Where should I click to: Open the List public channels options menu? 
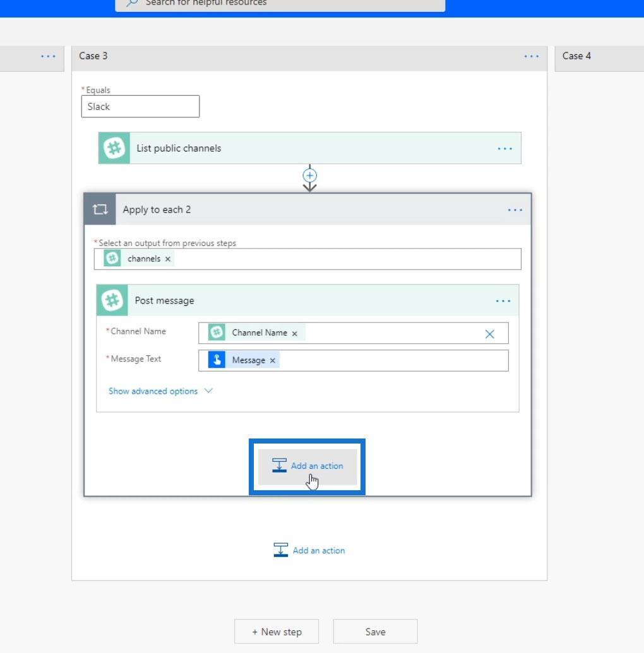504,149
